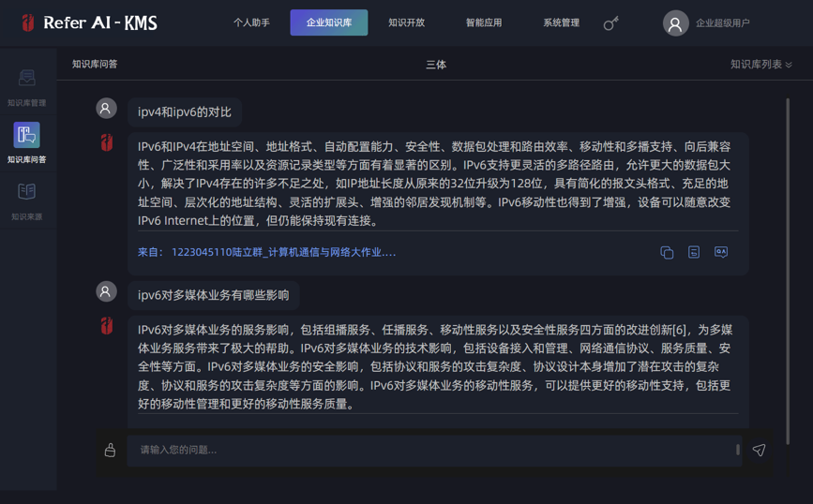This screenshot has height=504, width=813.
Task: Send the question with the paper plane icon
Action: (x=759, y=451)
